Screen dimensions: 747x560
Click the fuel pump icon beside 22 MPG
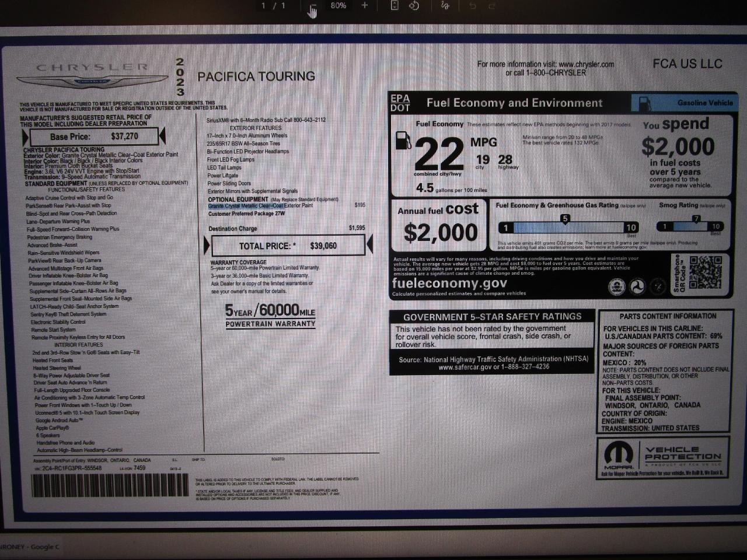[x=403, y=141]
